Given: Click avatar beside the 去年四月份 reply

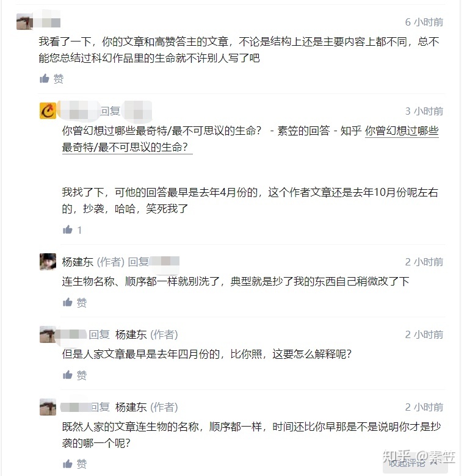Looking at the screenshot, I should [x=48, y=334].
